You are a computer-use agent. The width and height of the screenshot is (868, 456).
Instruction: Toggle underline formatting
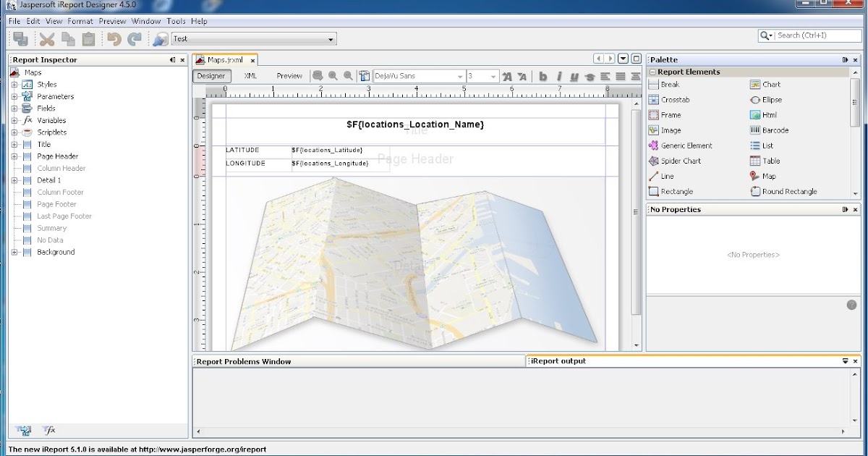[574, 75]
